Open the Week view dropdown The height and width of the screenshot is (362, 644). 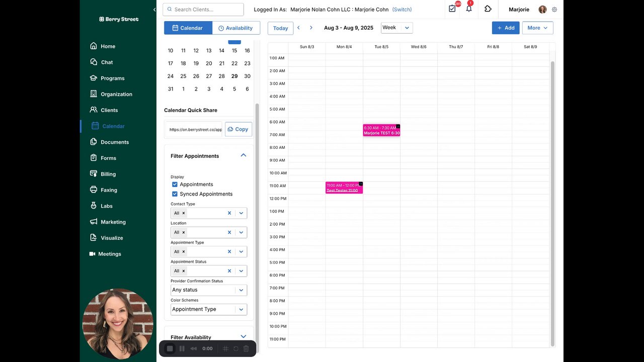pyautogui.click(x=396, y=28)
